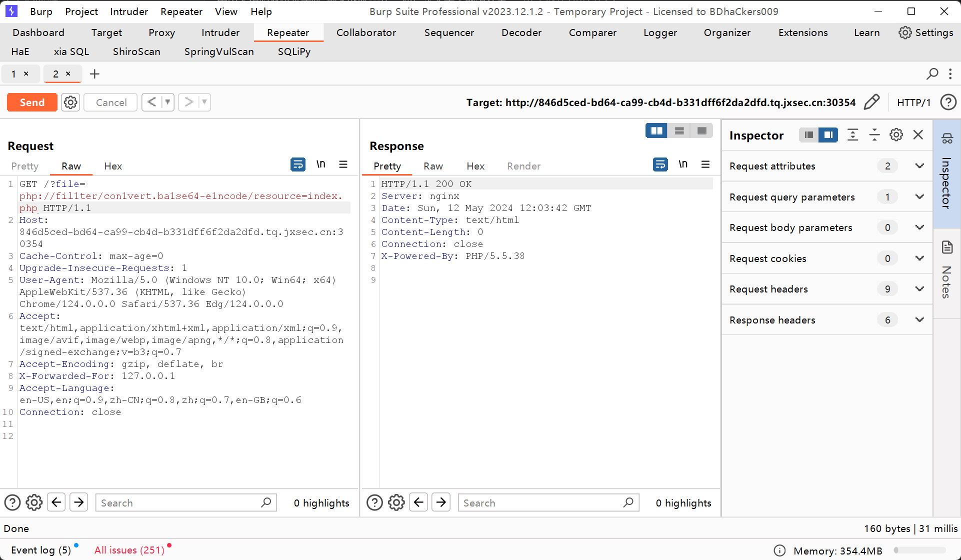The height and width of the screenshot is (560, 961).
Task: Open Repeater help question icon
Action: coord(948,102)
